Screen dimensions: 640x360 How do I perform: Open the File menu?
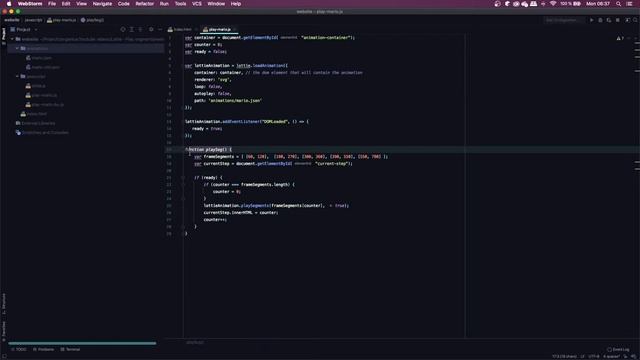pyautogui.click(x=52, y=4)
